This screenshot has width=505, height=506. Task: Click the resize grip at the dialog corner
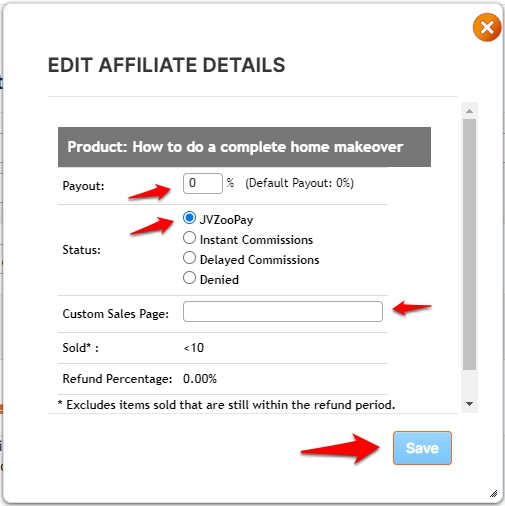[493, 493]
